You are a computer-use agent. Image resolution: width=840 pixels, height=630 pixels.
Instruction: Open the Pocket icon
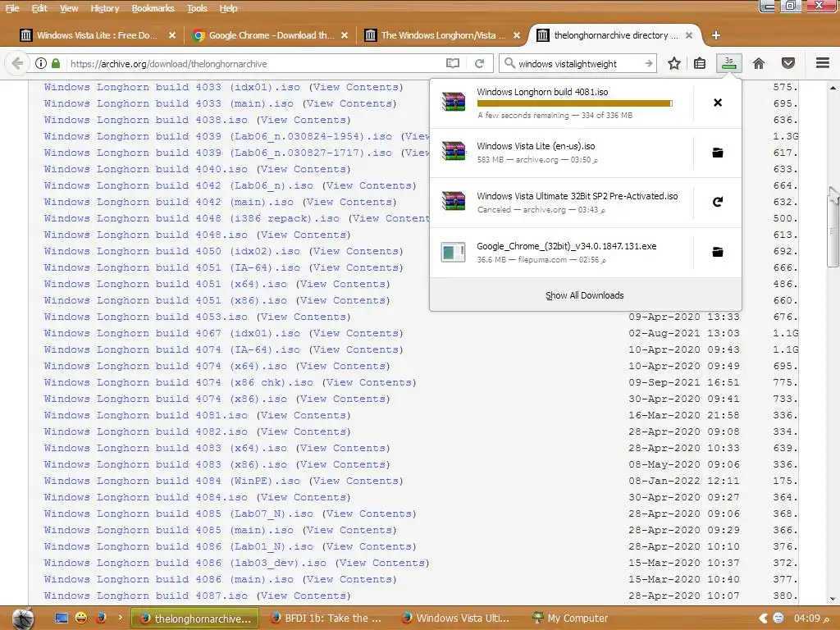coord(787,63)
